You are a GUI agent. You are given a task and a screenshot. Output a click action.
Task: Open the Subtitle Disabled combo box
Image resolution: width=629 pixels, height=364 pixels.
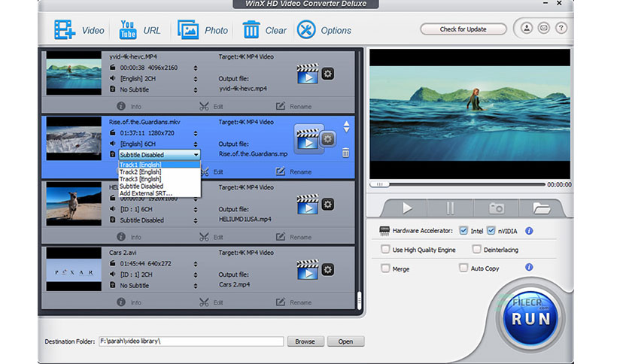160,155
